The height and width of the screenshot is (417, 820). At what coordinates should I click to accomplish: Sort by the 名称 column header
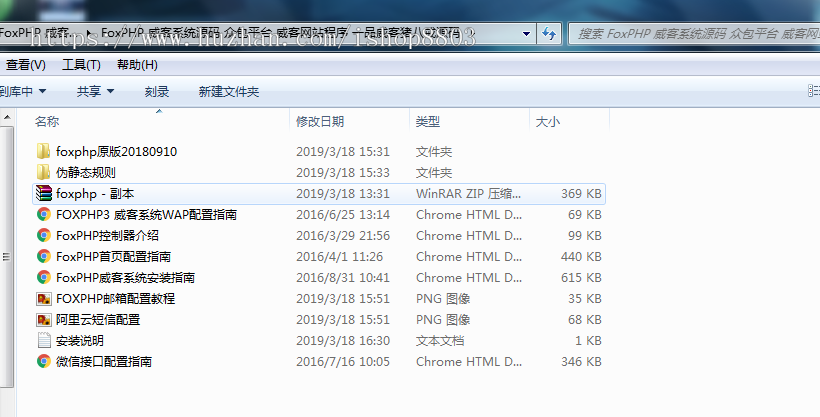160,121
